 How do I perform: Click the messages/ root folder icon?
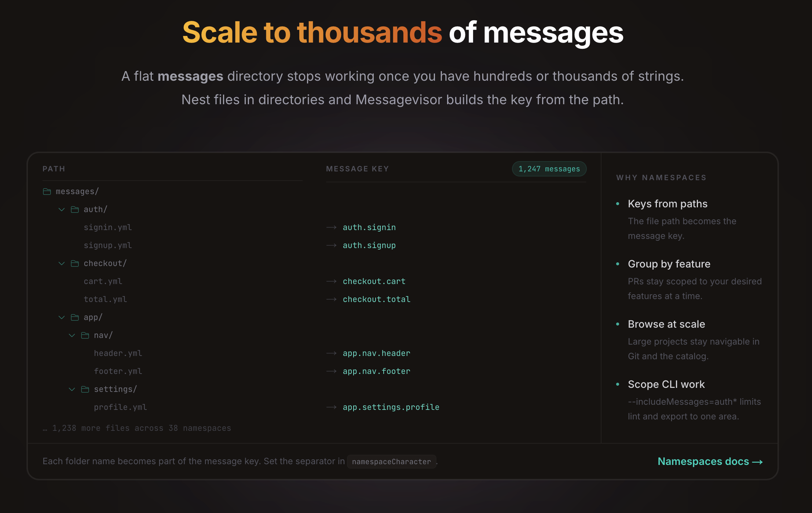point(47,192)
